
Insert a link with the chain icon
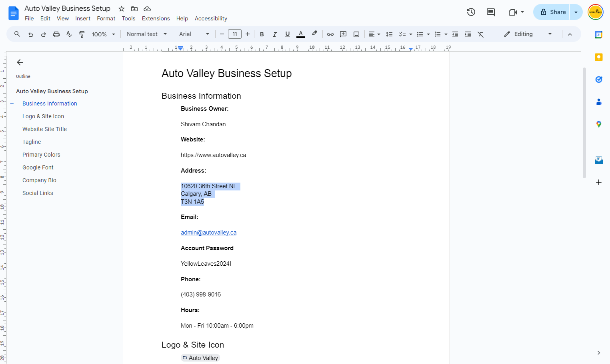tap(330, 34)
